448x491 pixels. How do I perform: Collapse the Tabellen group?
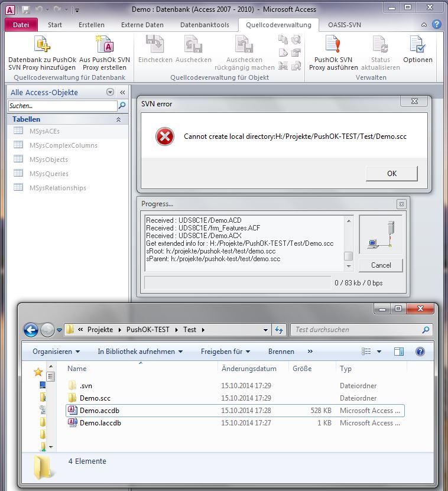[118, 119]
